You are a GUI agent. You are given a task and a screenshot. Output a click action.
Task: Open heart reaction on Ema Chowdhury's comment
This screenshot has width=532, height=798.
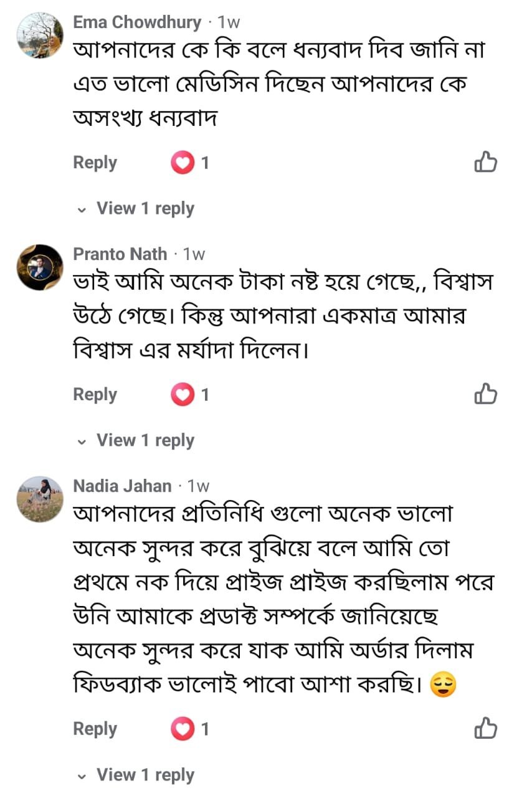pyautogui.click(x=183, y=163)
